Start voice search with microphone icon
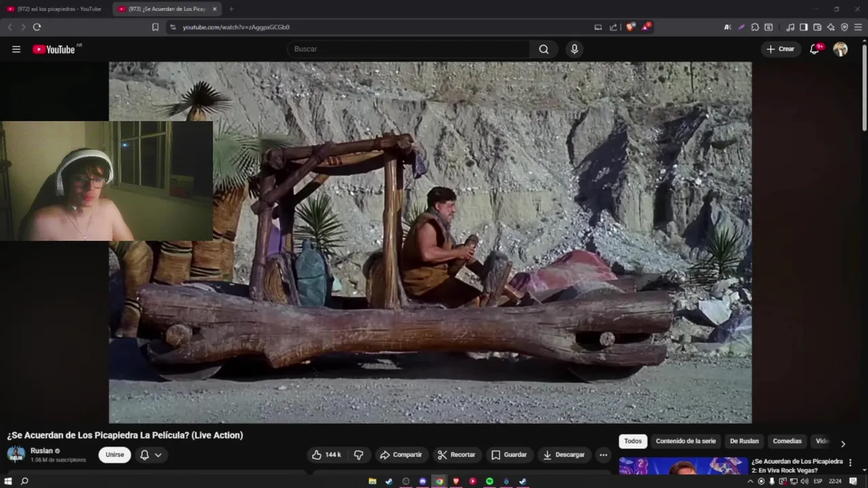 (574, 49)
